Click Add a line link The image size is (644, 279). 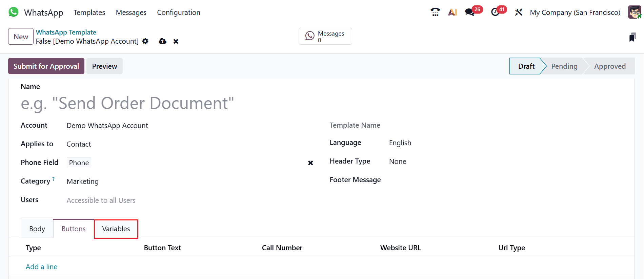point(41,266)
